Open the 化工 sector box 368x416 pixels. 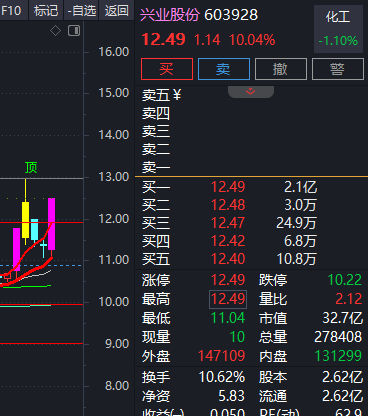[338, 29]
